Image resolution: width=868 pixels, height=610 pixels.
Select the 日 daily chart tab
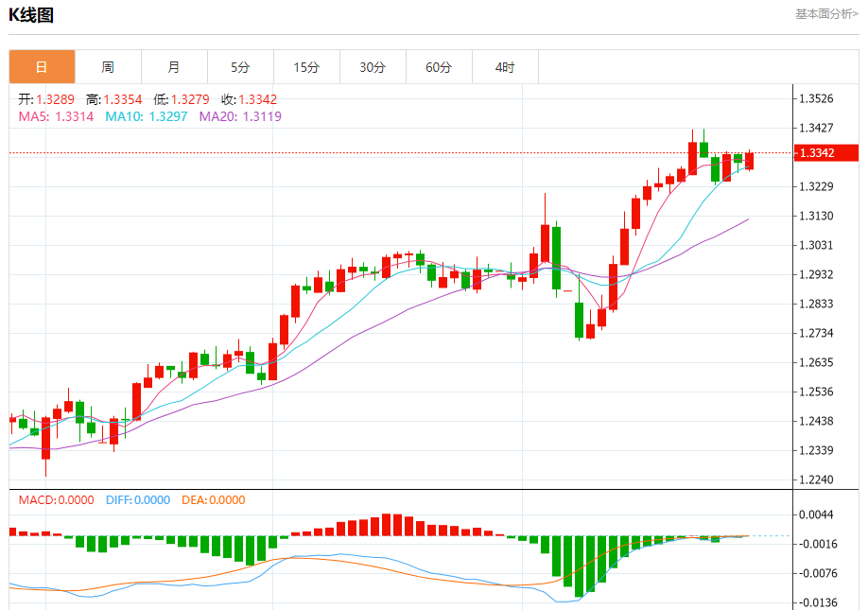pos(42,67)
